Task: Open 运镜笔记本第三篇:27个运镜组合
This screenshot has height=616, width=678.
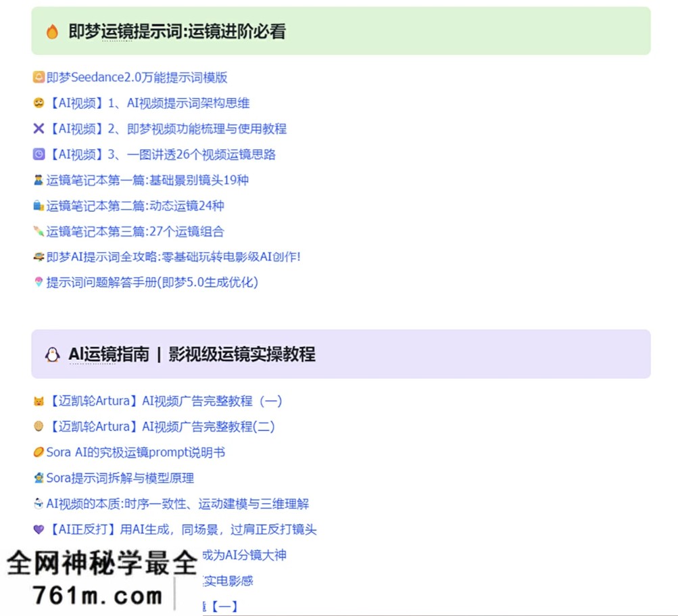Action: pyautogui.click(x=135, y=231)
